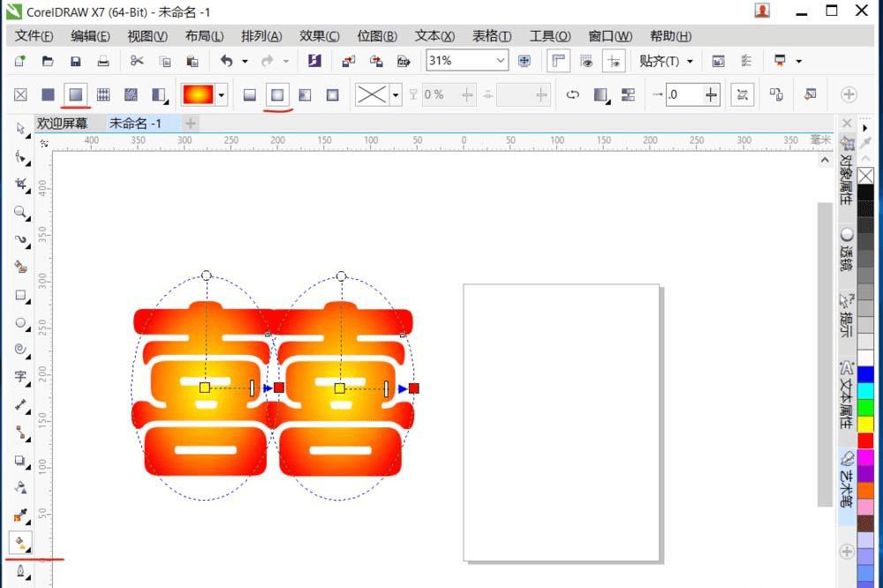Select the Ellipse tool
The image size is (883, 588).
pos(21,322)
